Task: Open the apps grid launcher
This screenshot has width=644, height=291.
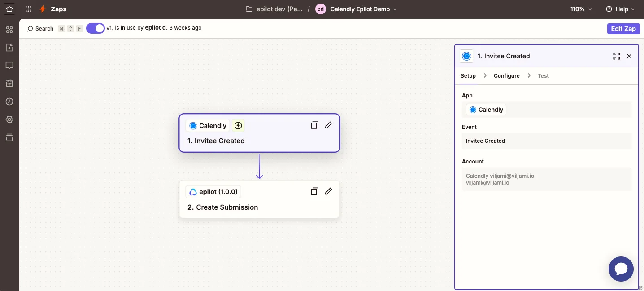Action: tap(28, 9)
